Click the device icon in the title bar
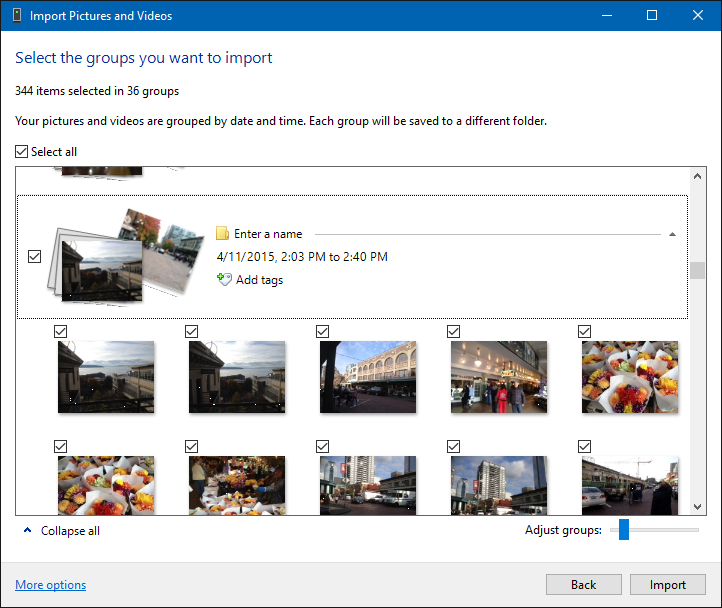722x608 pixels. point(17,16)
